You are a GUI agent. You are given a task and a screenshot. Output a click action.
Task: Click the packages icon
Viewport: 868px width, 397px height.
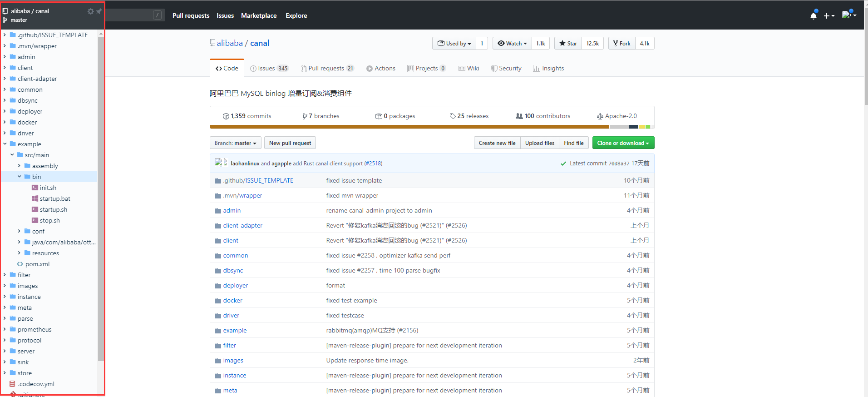click(x=379, y=116)
